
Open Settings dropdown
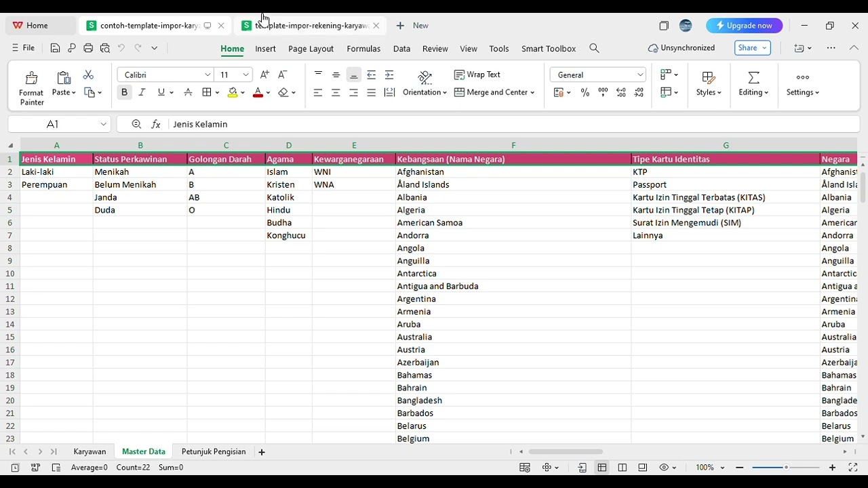click(x=803, y=84)
